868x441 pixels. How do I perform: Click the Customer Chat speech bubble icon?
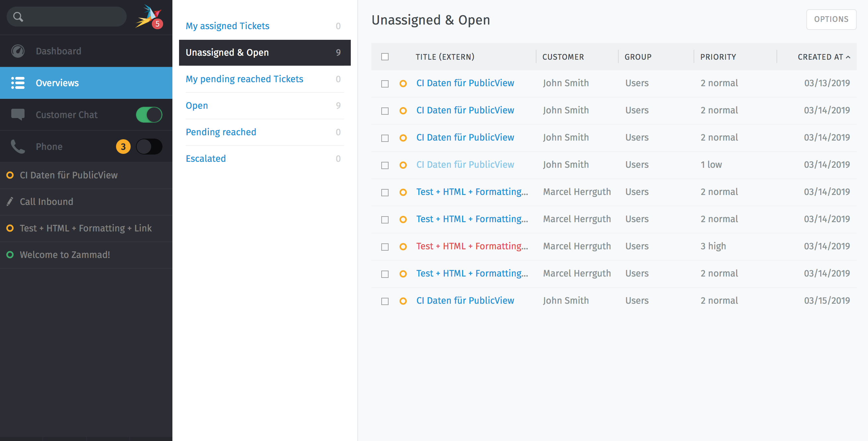click(x=18, y=114)
